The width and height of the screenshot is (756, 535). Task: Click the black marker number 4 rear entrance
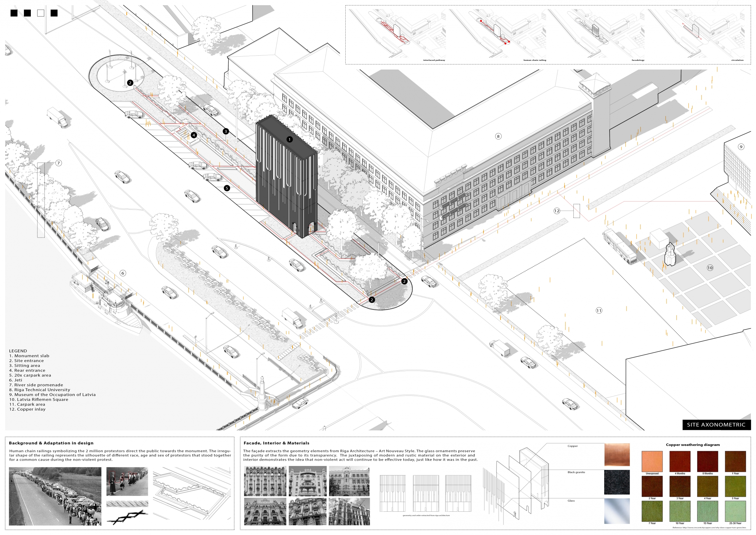point(194,135)
